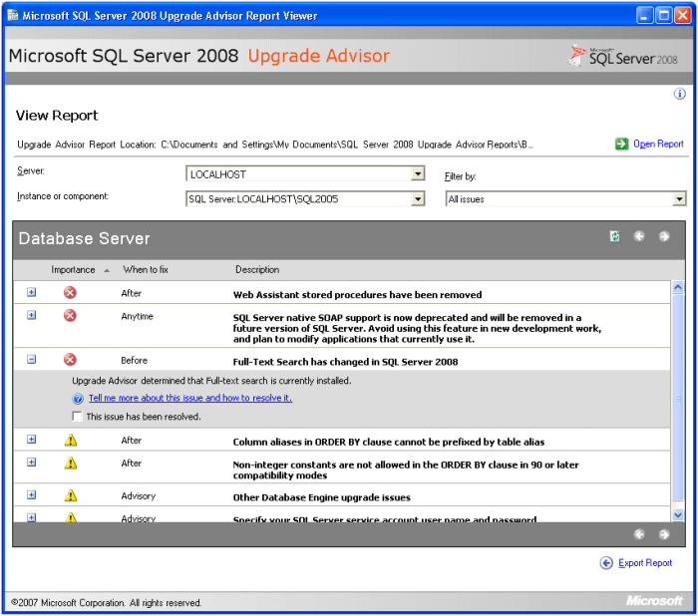Click the warning icon for Column aliases issue

[70, 441]
